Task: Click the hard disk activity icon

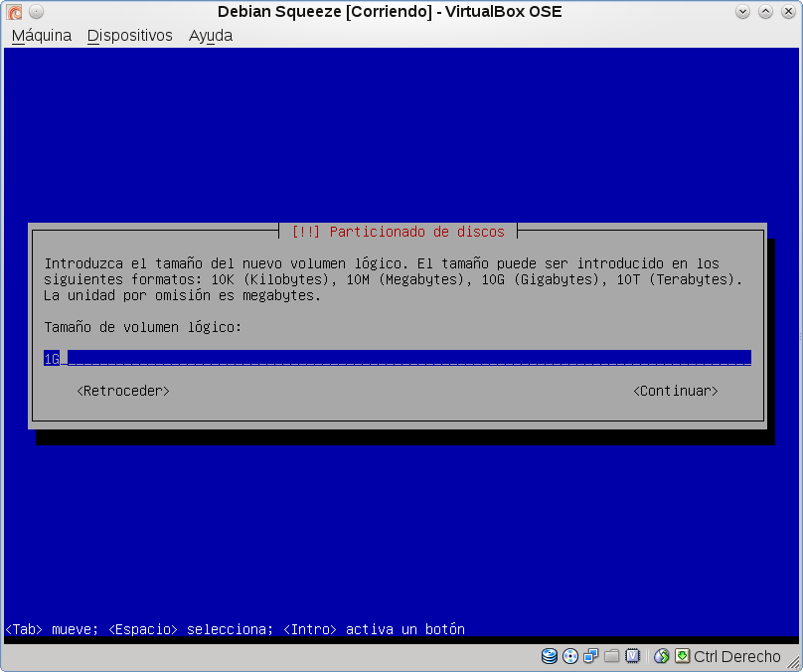Action: 550,656
